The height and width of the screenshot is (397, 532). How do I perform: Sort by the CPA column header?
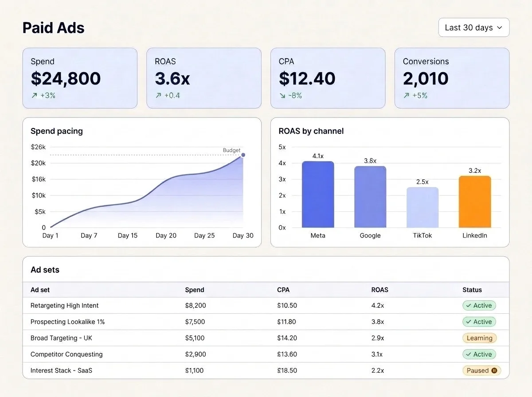pos(283,290)
